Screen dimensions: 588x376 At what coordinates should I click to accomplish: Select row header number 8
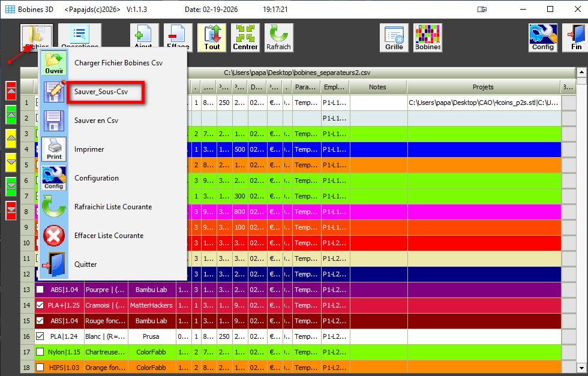(26, 212)
